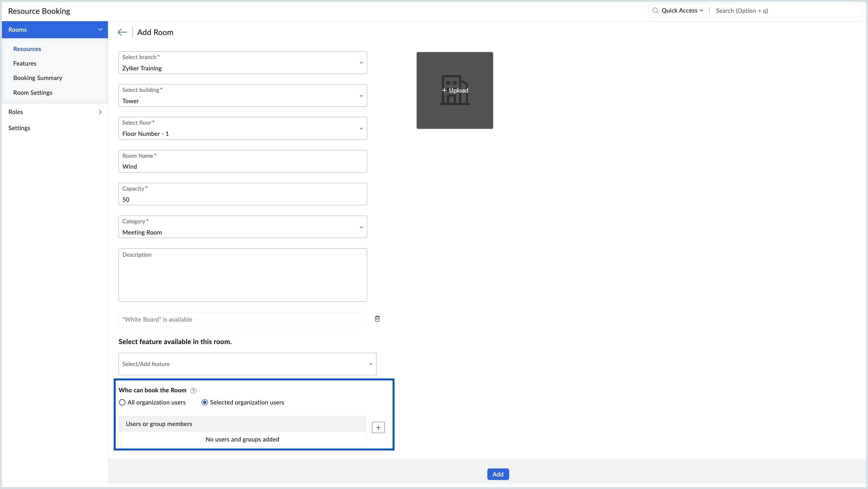
Task: Open the Select branch dropdown
Action: pyautogui.click(x=243, y=63)
